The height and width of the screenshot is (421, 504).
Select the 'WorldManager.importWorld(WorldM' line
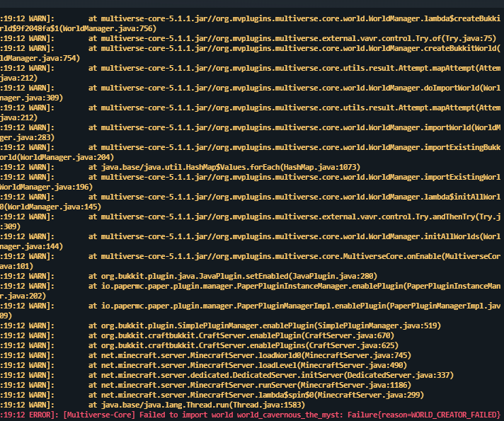pos(251,127)
